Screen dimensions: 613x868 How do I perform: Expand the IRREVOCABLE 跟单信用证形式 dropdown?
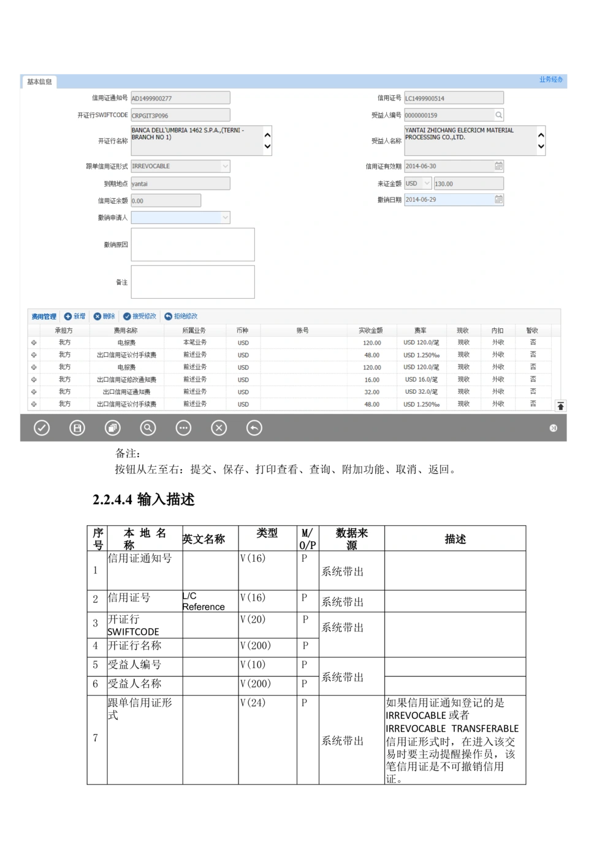pos(225,166)
